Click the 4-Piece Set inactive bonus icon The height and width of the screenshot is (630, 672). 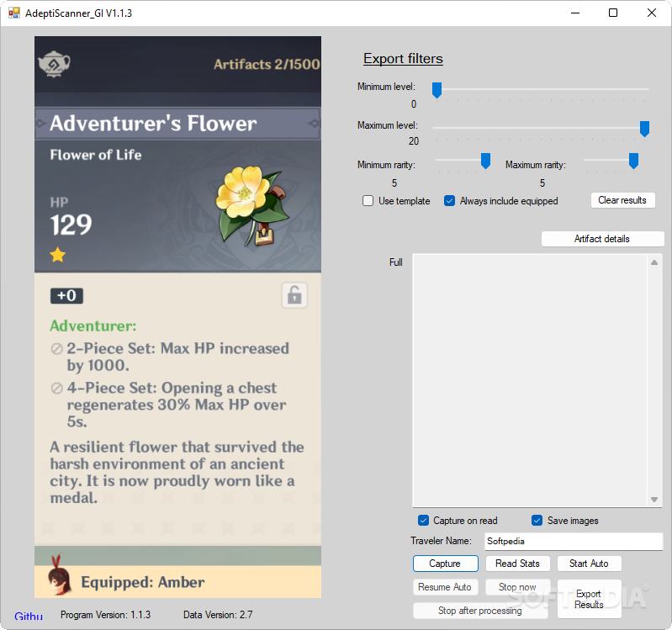pyautogui.click(x=56, y=389)
